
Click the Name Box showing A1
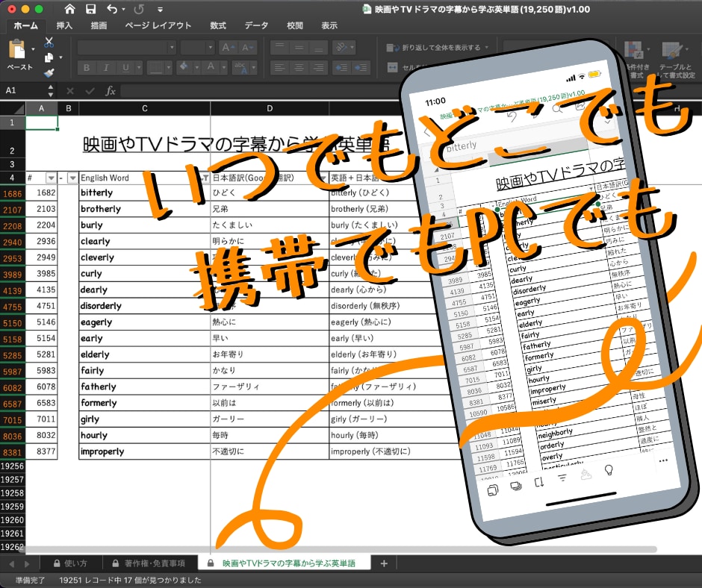click(25, 90)
